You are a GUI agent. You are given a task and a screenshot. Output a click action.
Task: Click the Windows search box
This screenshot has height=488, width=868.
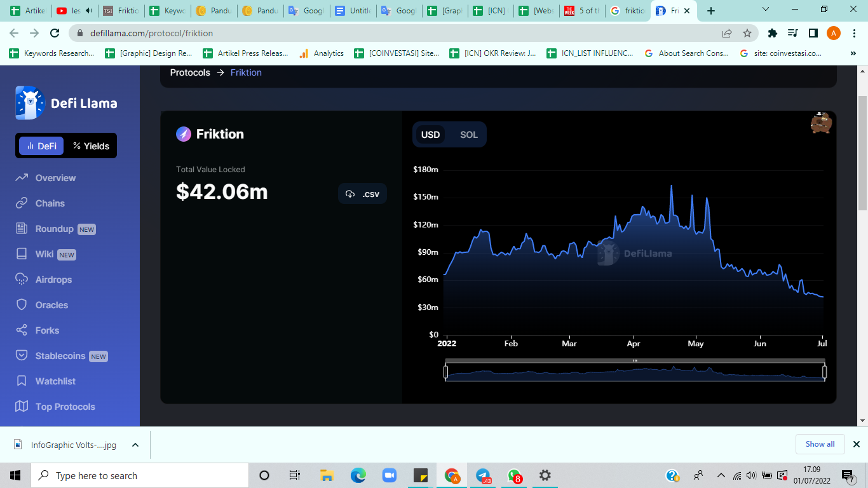[140, 475]
